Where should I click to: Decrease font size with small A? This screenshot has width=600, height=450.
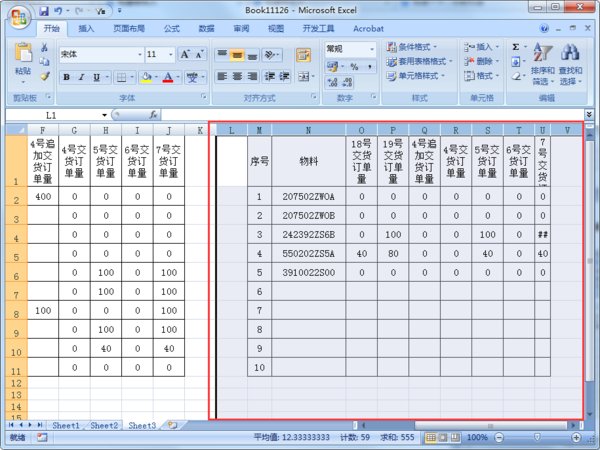click(199, 54)
